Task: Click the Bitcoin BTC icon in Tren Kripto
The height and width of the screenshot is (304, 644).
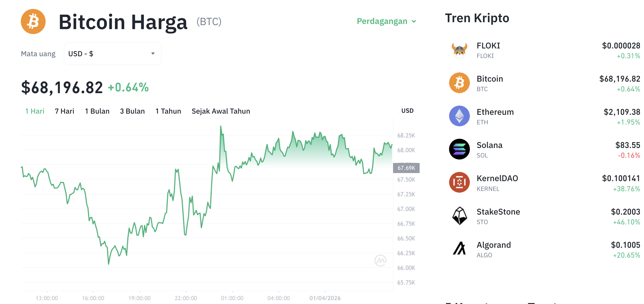Action: click(459, 83)
